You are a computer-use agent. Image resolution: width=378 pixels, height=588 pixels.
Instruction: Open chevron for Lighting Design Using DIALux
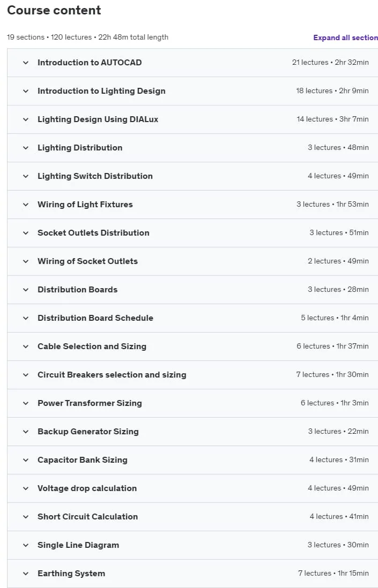[26, 119]
